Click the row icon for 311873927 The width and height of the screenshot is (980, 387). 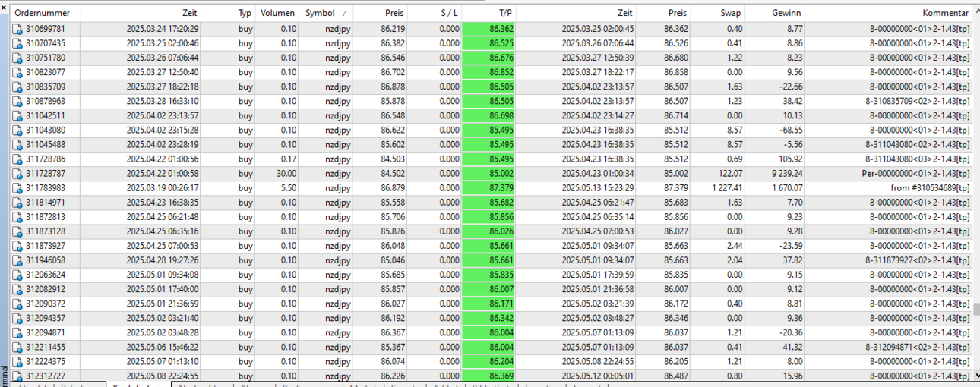pos(17,246)
